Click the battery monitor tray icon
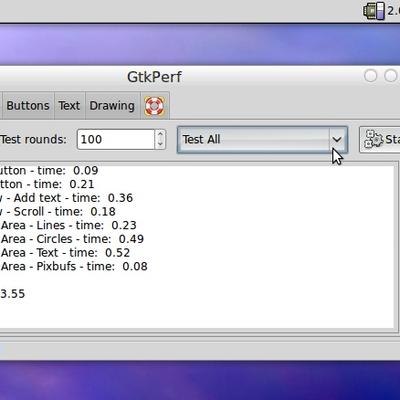 click(374, 11)
